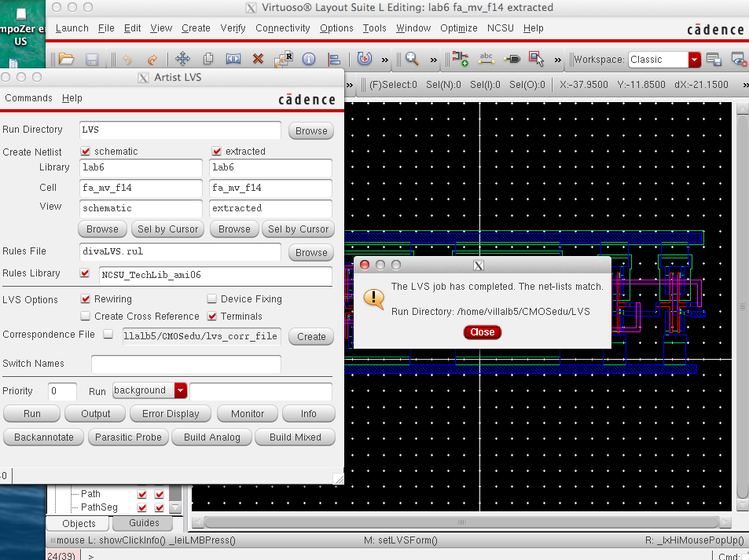
Task: Open the Workspace Classic dropdown
Action: [x=694, y=60]
